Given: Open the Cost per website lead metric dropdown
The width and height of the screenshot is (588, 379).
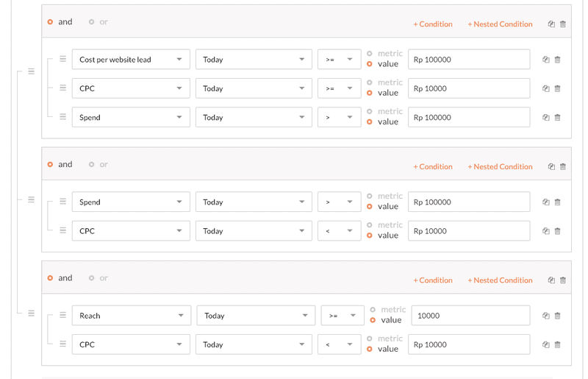Looking at the screenshot, I should pyautogui.click(x=131, y=60).
